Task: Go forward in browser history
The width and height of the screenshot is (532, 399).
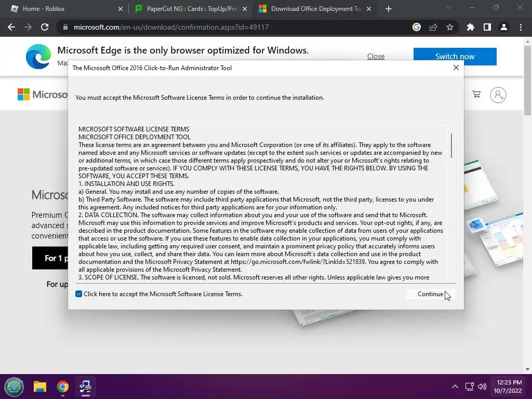Action: (x=28, y=27)
